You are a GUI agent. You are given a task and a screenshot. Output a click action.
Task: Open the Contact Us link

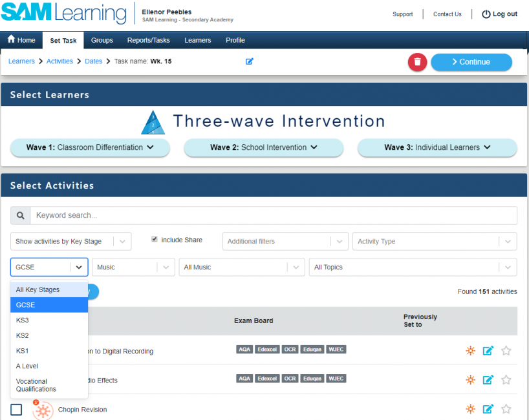(x=447, y=14)
